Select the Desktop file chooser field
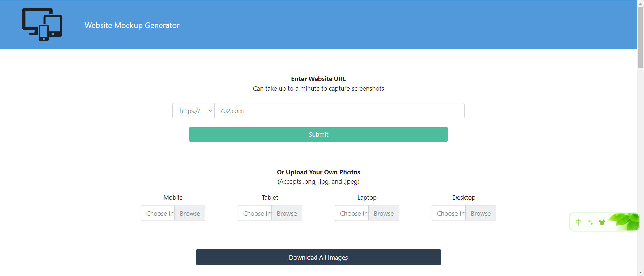 tap(449, 213)
